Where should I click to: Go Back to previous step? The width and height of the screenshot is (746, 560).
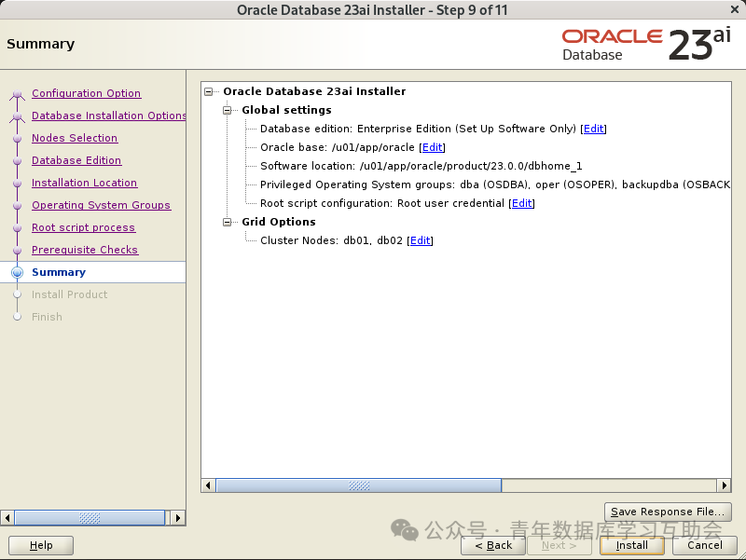(493, 545)
